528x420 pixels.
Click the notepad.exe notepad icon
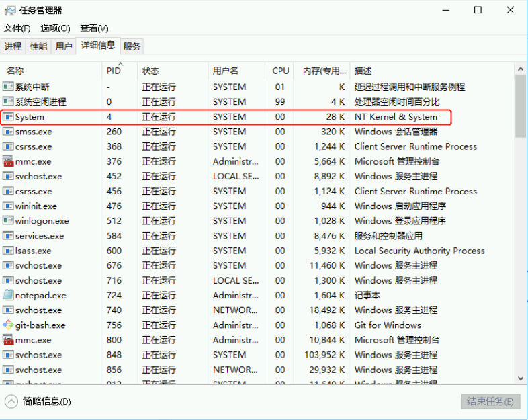pos(8,296)
